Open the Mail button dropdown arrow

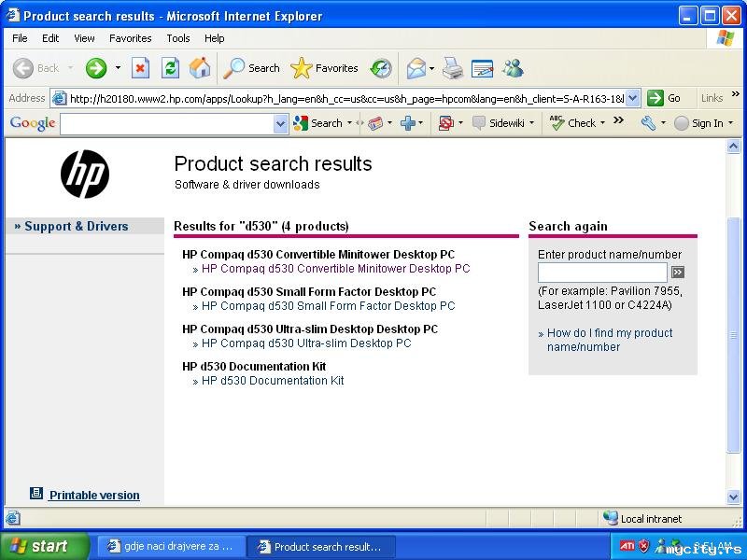coord(431,68)
